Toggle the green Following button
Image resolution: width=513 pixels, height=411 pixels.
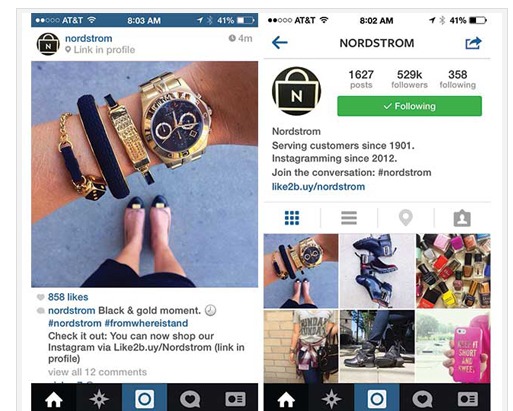[409, 106]
